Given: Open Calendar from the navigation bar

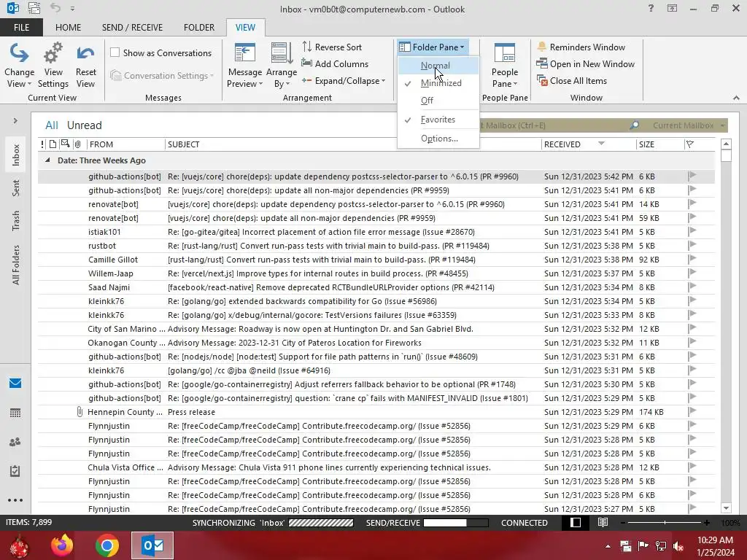Looking at the screenshot, I should coord(15,413).
